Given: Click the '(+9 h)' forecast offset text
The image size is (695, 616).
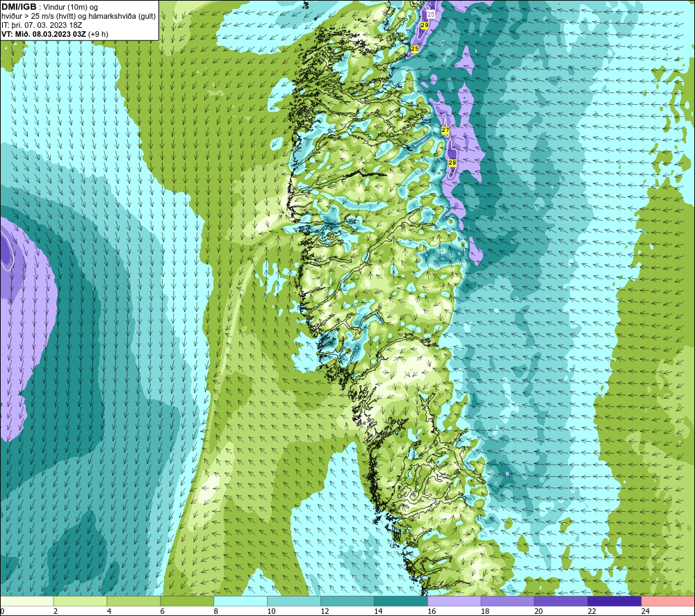Looking at the screenshot, I should point(98,34).
